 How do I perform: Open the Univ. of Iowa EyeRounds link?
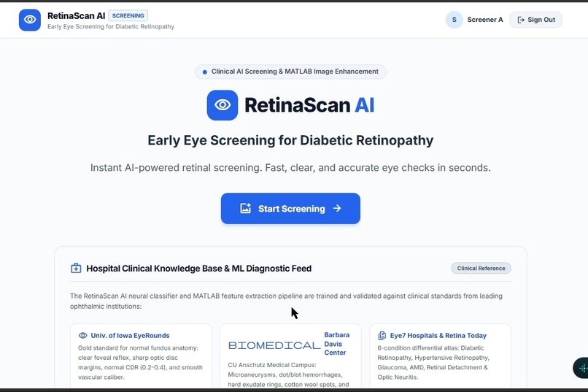tap(130, 335)
